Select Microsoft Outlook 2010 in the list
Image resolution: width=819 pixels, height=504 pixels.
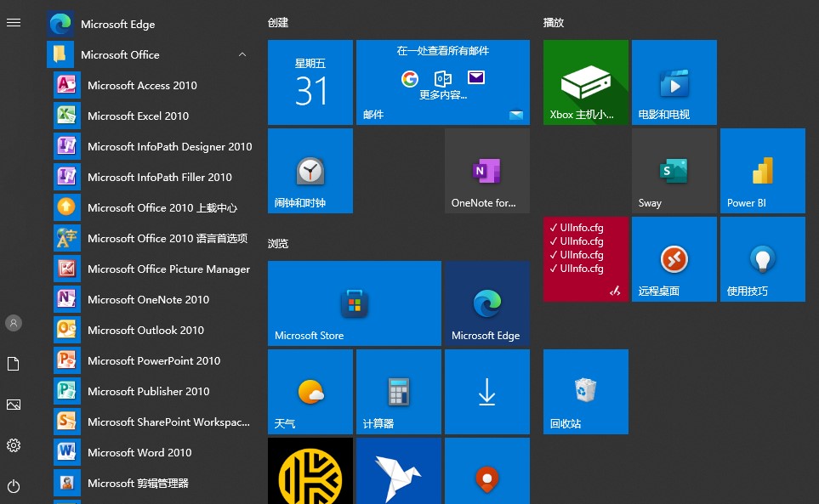pyautogui.click(x=145, y=330)
